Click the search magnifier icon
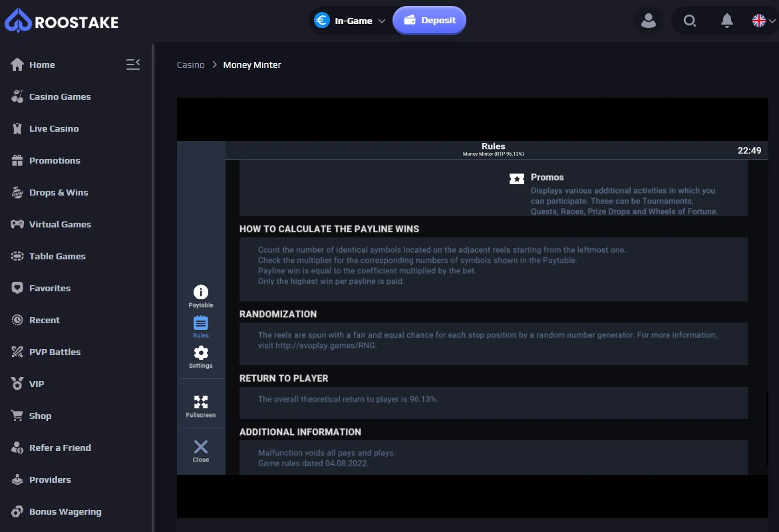Image resolution: width=779 pixels, height=532 pixels. click(x=690, y=21)
